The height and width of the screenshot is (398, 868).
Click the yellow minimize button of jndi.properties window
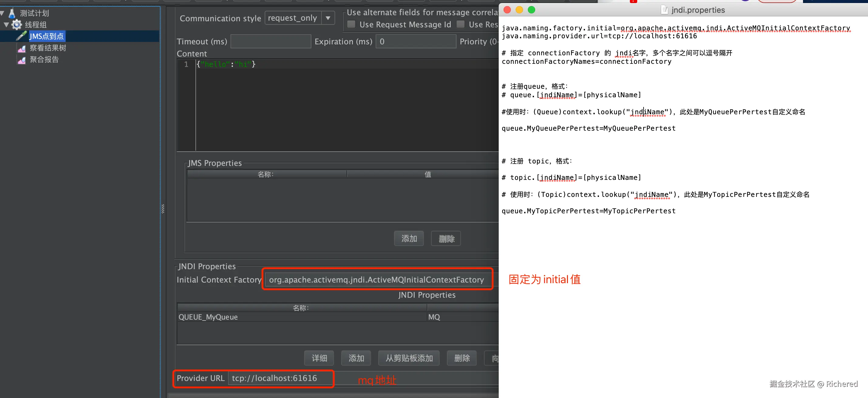pos(519,10)
